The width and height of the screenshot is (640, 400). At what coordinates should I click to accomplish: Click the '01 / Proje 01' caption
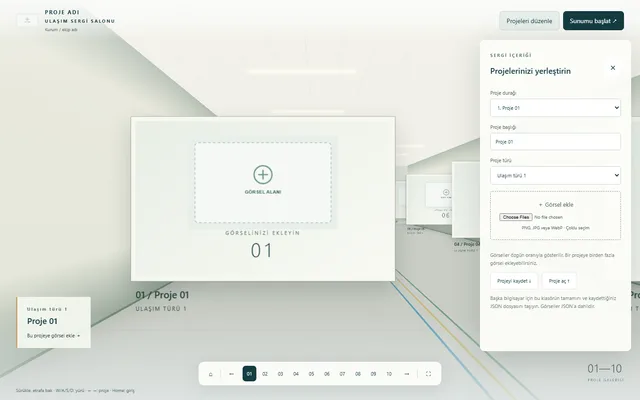162,295
